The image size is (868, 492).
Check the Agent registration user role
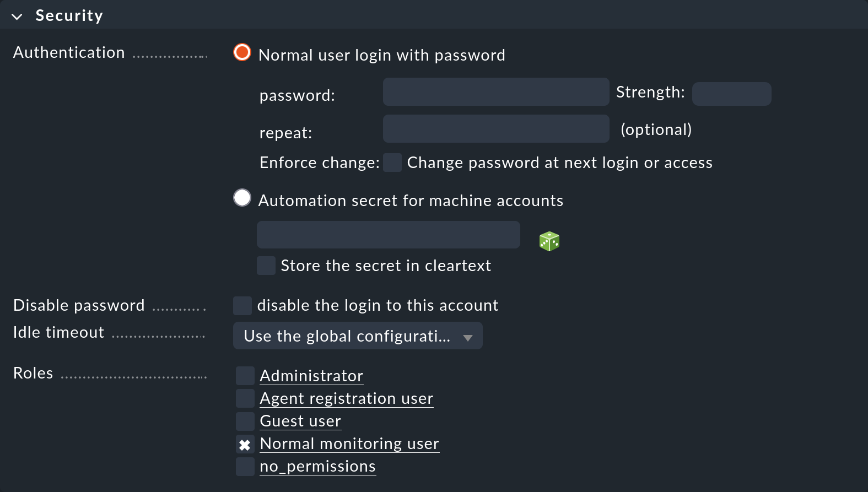coord(245,398)
